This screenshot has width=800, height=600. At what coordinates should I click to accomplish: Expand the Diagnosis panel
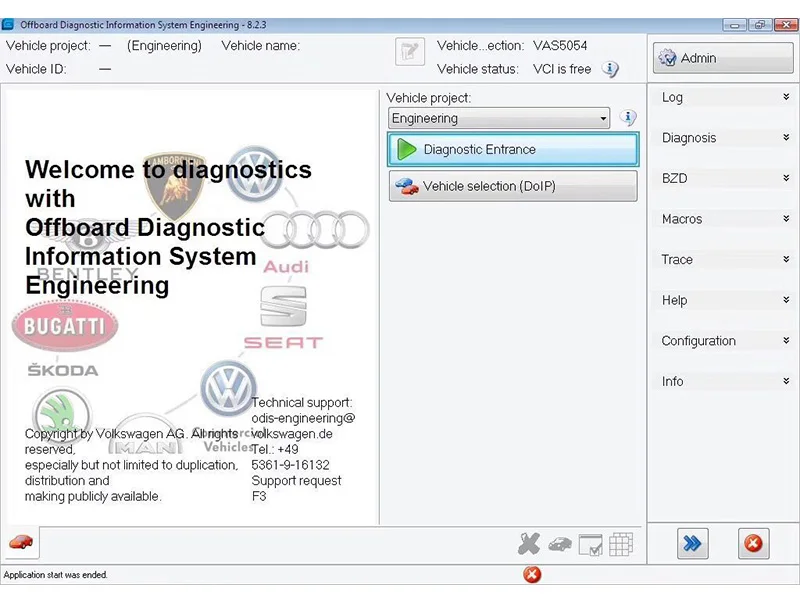pos(725,138)
